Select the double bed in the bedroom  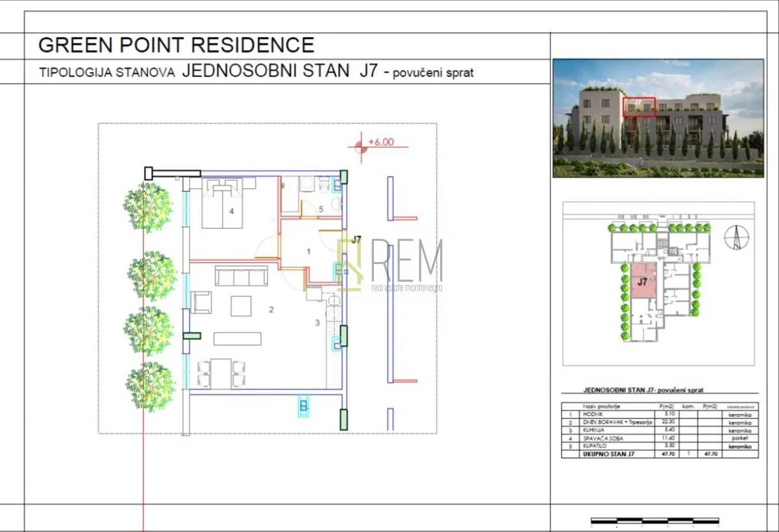[x=222, y=203]
